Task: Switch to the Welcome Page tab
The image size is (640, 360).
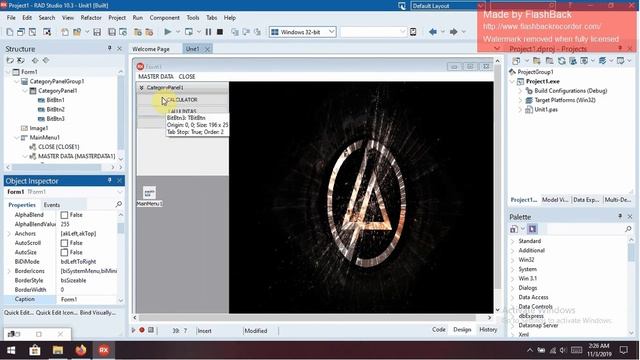Action: pyautogui.click(x=151, y=49)
